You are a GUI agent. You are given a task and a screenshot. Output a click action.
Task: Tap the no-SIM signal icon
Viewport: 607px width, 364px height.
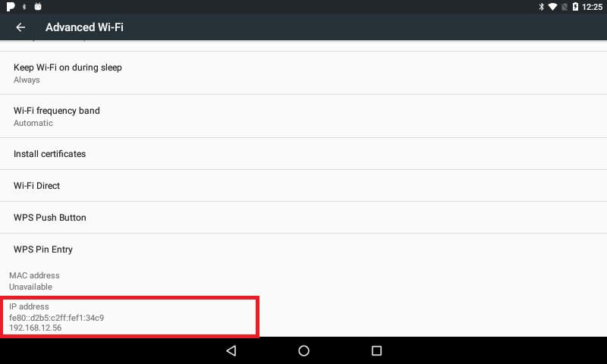[x=565, y=7]
